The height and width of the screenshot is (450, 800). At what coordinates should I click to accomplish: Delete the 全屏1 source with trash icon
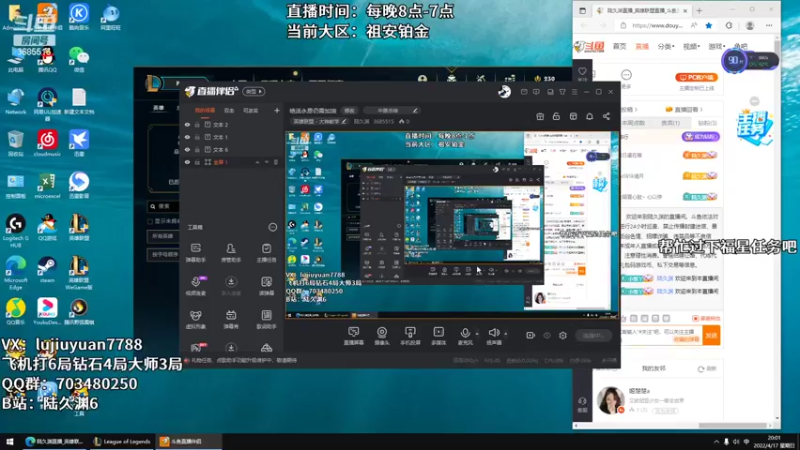(276, 162)
